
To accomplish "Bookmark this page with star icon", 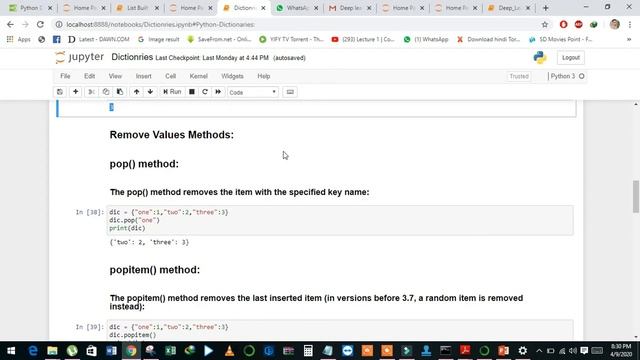I will point(544,24).
